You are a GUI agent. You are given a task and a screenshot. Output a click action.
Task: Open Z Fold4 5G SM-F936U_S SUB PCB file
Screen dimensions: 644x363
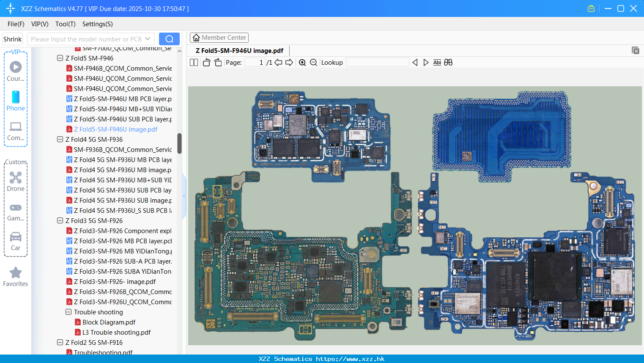119,210
